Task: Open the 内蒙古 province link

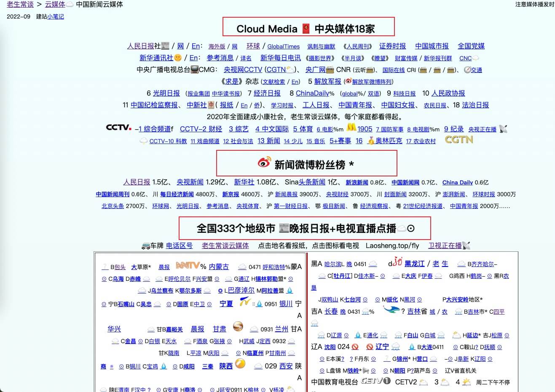Action: tap(219, 267)
